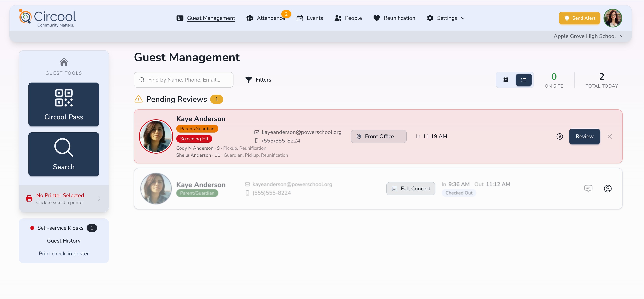Image resolution: width=644 pixels, height=299 pixels.
Task: Click the mail icon in pending card
Action: (x=256, y=132)
